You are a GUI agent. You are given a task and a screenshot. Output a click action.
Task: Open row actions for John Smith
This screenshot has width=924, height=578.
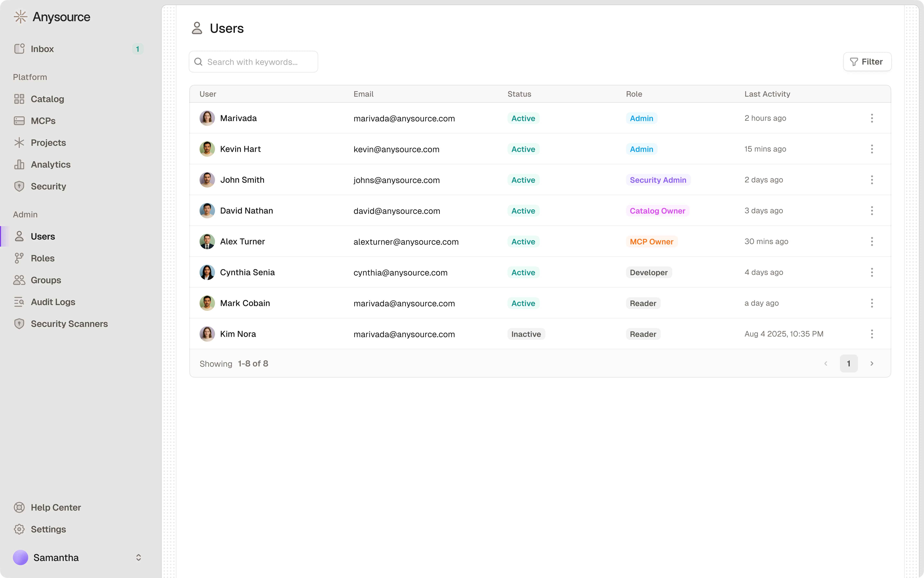(872, 180)
